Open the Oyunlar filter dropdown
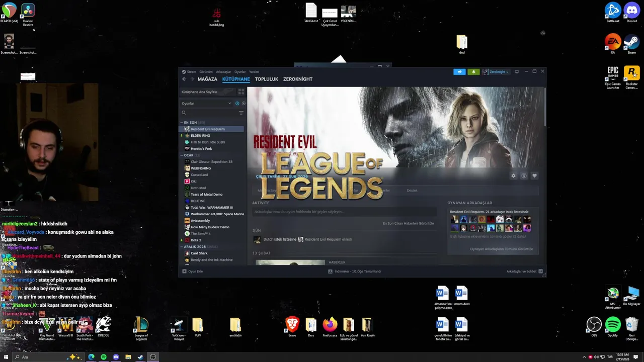This screenshot has height=362, width=644. [206, 103]
